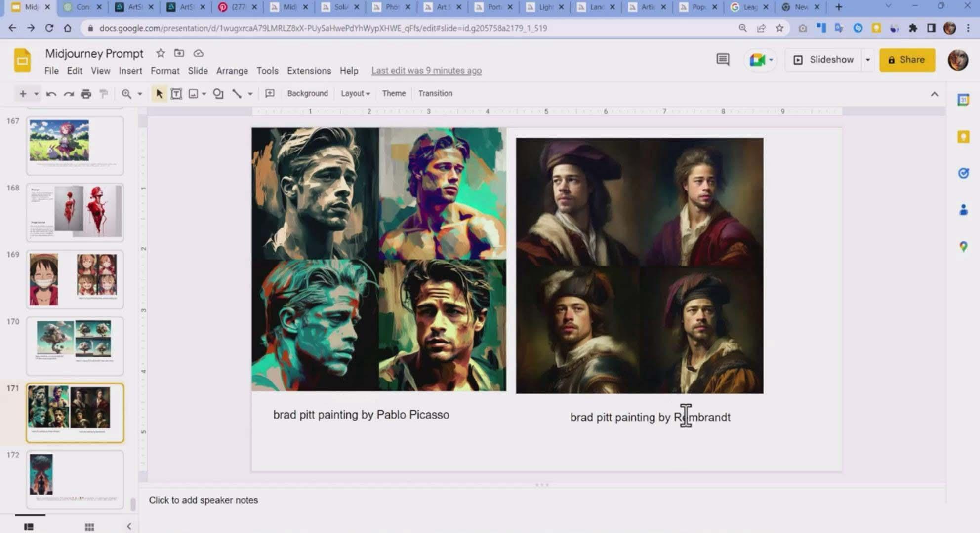Click the Share button
This screenshot has height=533, width=980.
pyautogui.click(x=906, y=60)
